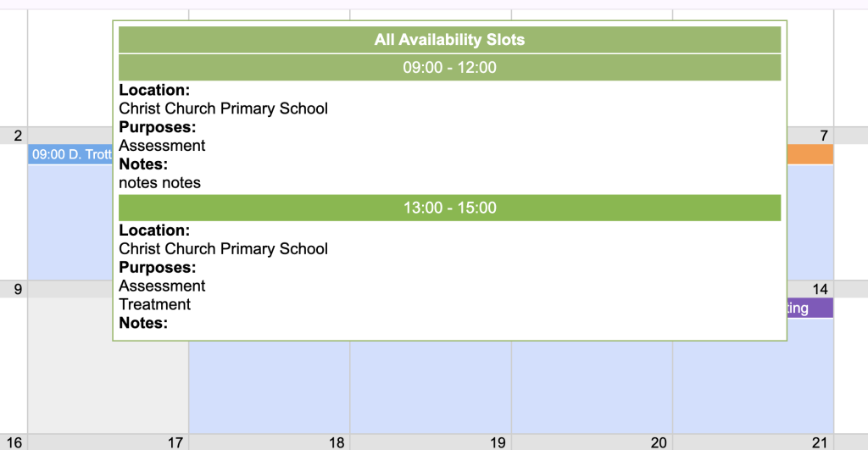Click the grey day 10 calendar cell
The image size is (868, 450).
coord(108,386)
